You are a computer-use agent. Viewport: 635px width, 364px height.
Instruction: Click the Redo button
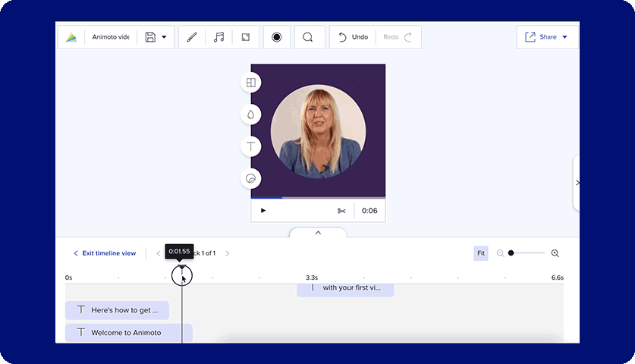398,37
